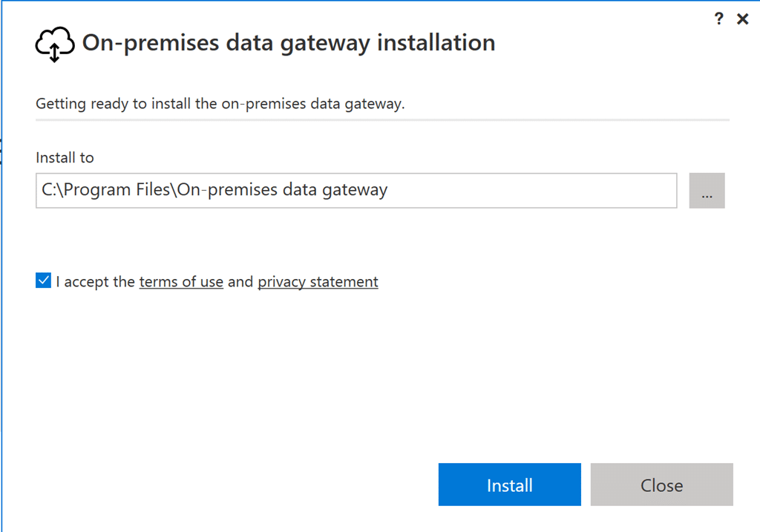Open help via the question mark icon
This screenshot has width=760, height=532.
click(718, 19)
